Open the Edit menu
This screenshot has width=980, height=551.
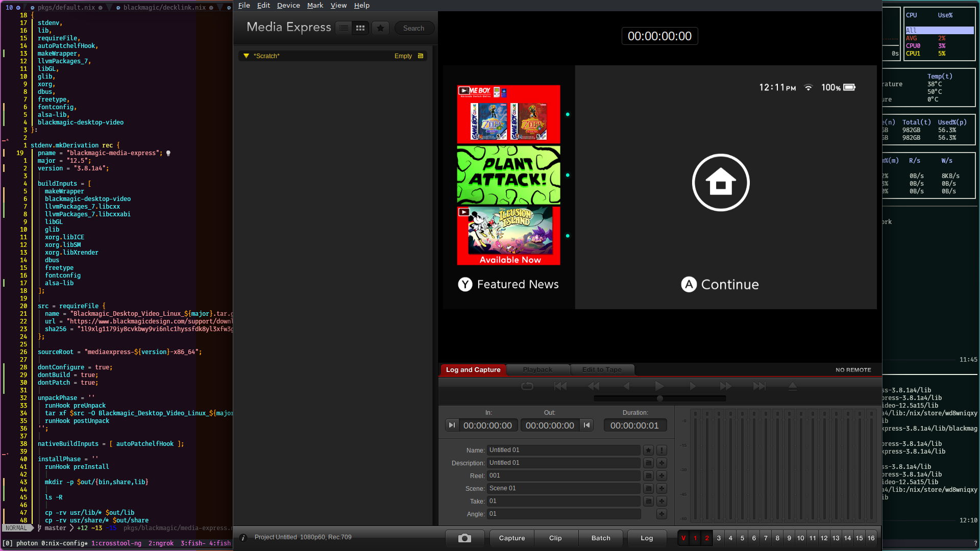[x=263, y=5]
